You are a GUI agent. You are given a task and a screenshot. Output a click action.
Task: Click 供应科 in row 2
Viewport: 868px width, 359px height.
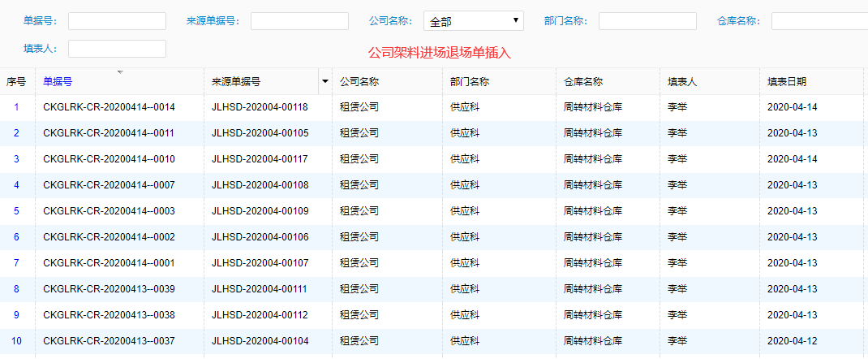click(x=465, y=133)
